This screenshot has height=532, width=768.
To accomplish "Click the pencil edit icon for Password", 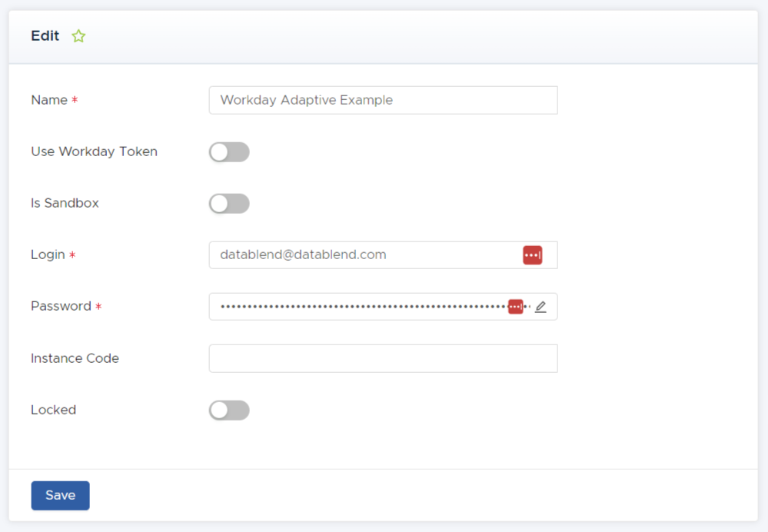I will click(x=540, y=307).
